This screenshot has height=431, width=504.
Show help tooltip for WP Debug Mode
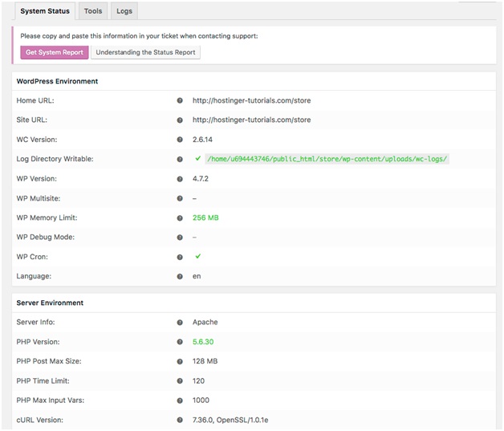coord(180,238)
